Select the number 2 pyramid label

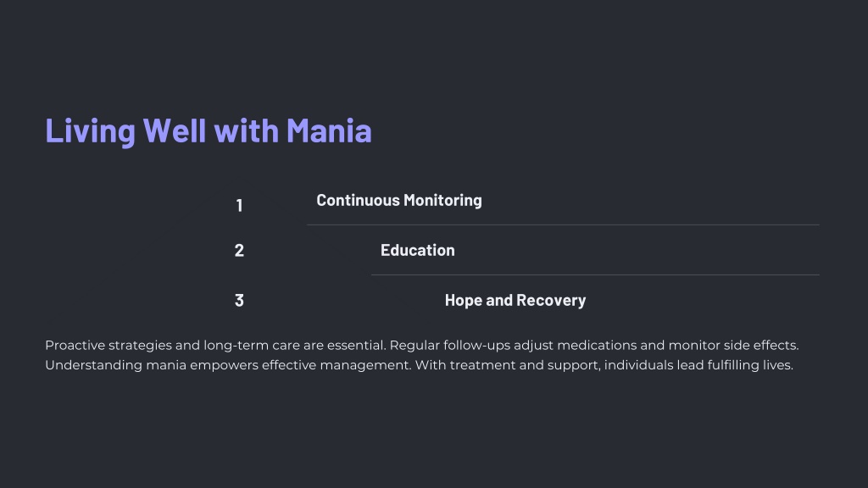click(x=239, y=251)
